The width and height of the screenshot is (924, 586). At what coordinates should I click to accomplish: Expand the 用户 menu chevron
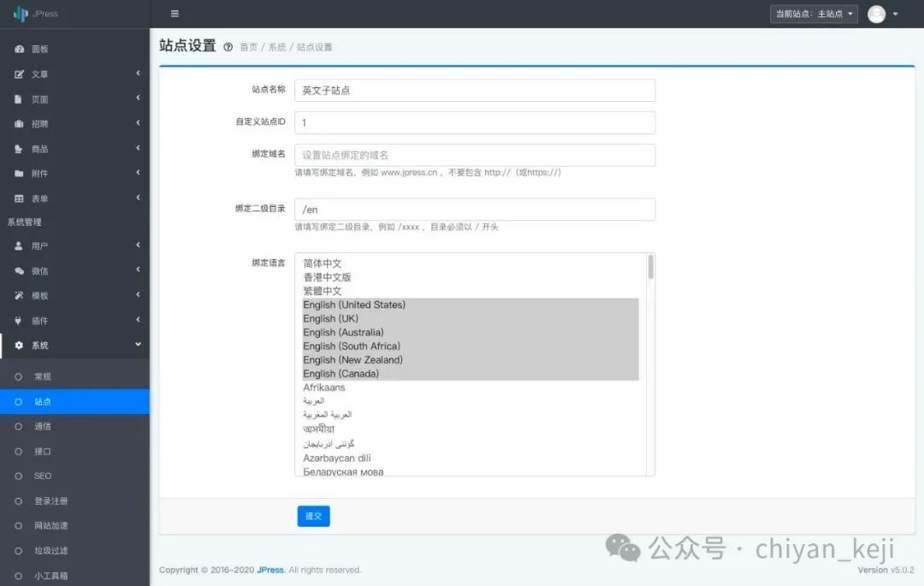pos(138,245)
